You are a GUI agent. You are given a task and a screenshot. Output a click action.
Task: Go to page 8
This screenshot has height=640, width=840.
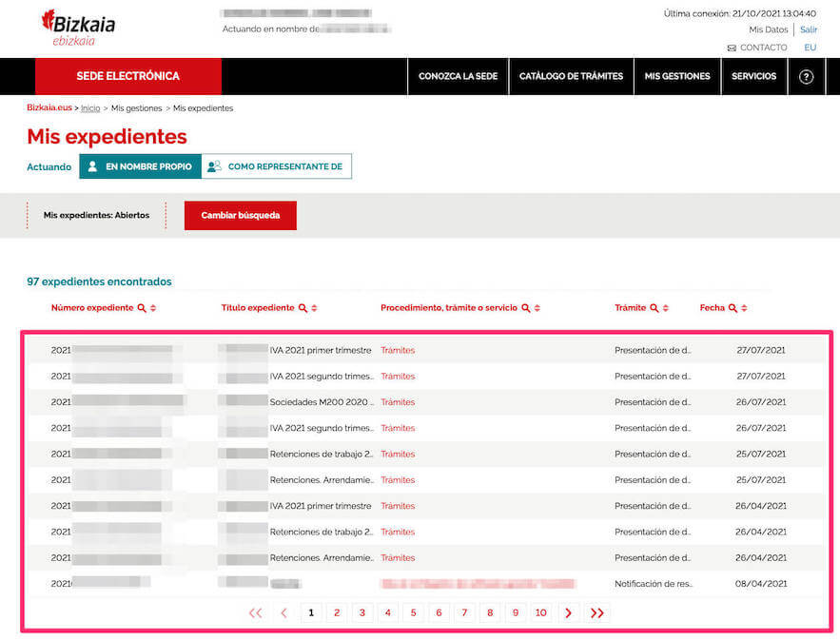point(490,612)
